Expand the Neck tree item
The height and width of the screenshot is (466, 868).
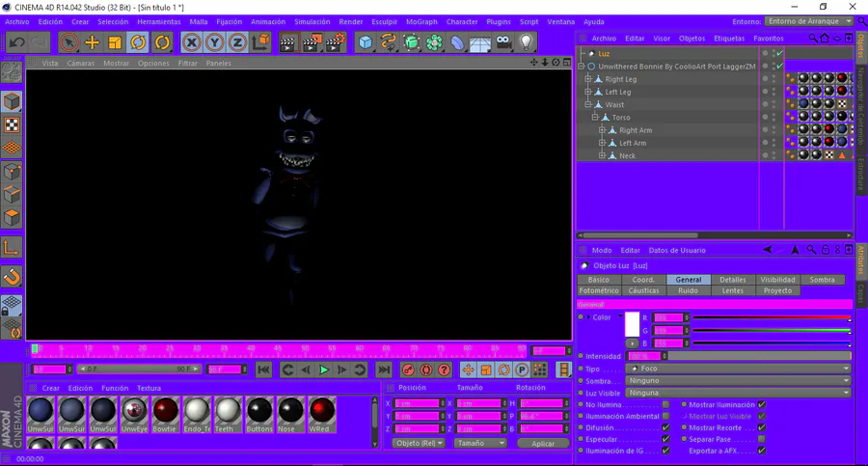(602, 155)
